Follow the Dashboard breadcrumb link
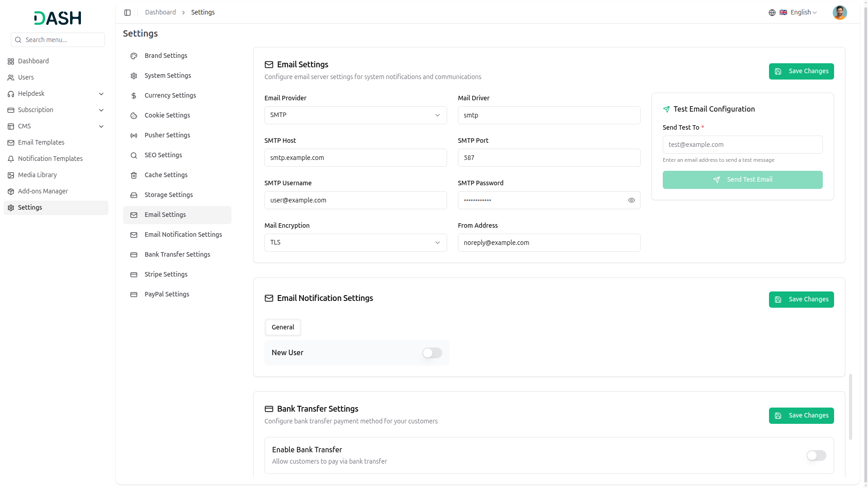 (160, 13)
